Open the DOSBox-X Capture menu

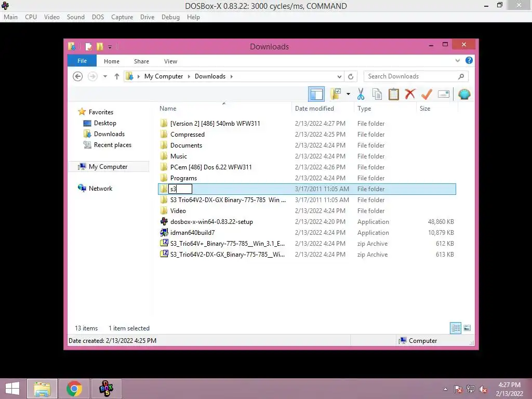(122, 17)
